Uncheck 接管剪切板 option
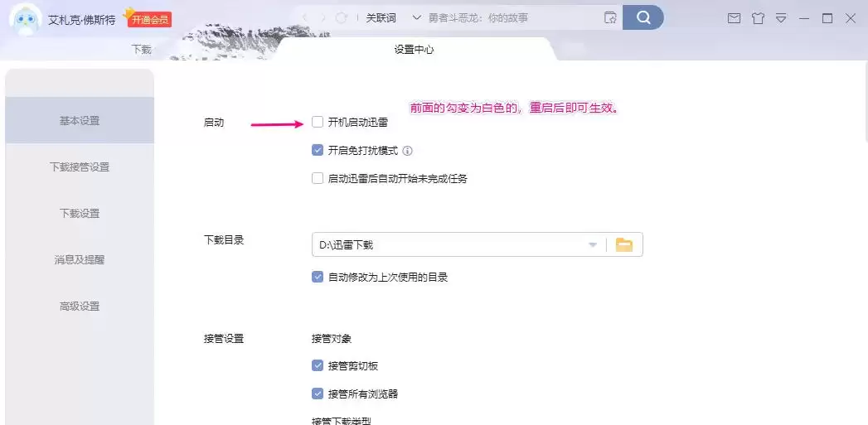 [318, 365]
